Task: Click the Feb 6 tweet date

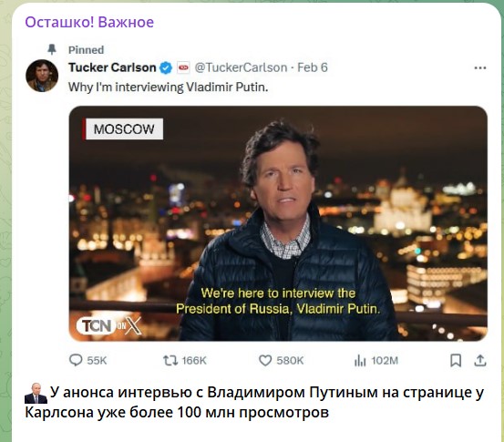Action: (313, 67)
